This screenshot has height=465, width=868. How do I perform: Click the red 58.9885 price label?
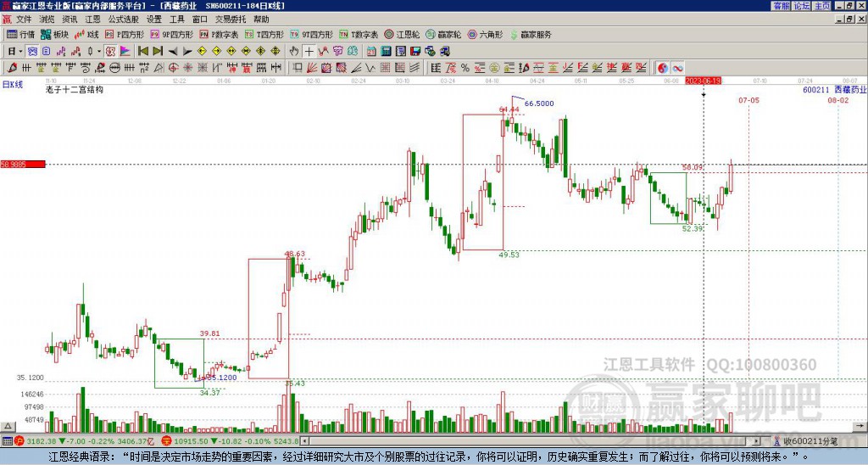pos(23,164)
